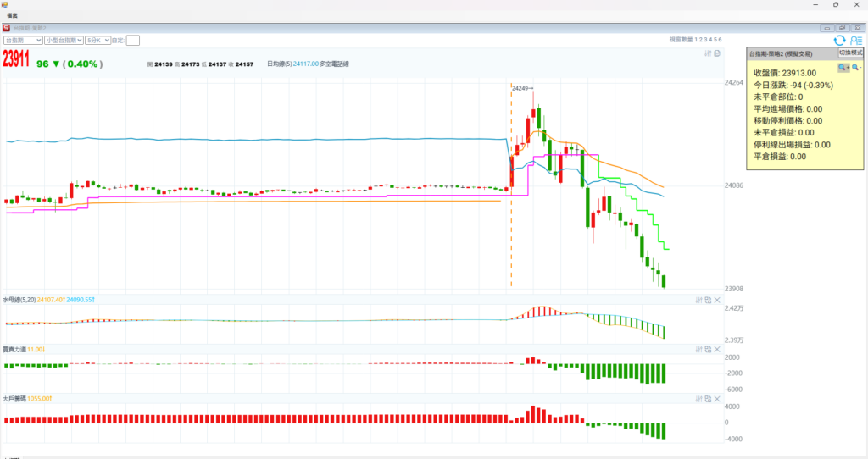Close the 水母線 indicator panel
Image resolution: width=868 pixels, height=459 pixels.
717,300
